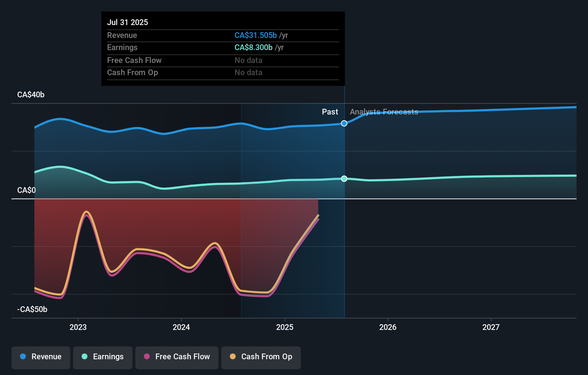Viewport: 588px width, 375px height.
Task: Click the CA$0 y-axis label
Action: (26, 190)
